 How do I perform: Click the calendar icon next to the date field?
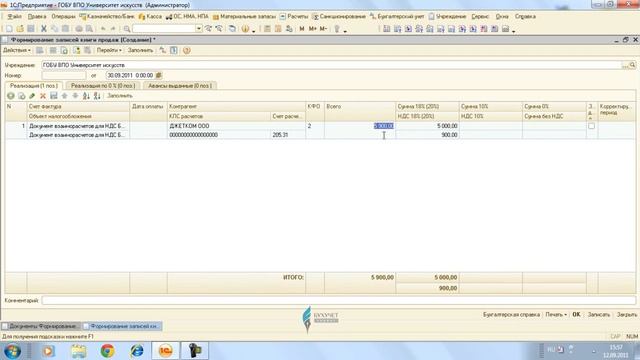pyautogui.click(x=159, y=75)
